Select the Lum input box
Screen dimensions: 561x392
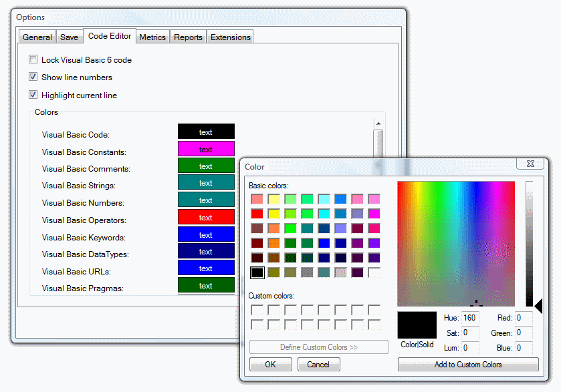(471, 348)
